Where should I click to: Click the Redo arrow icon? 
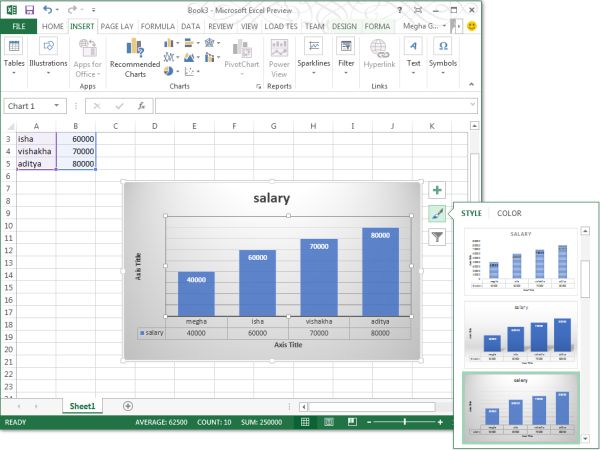[x=72, y=10]
